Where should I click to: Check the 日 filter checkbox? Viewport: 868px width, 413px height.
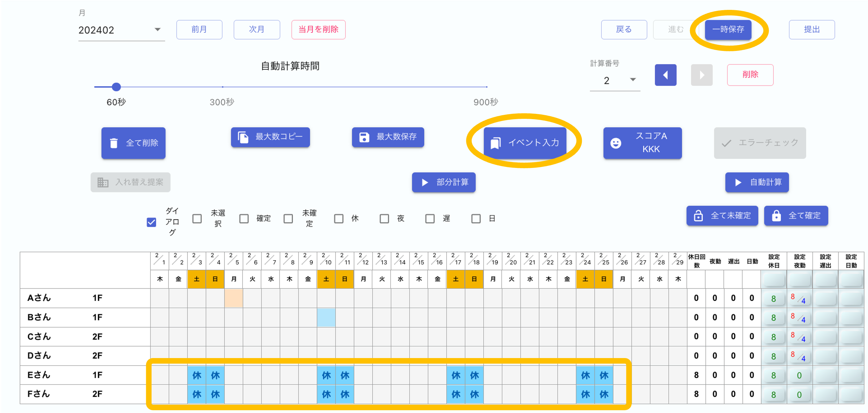(x=476, y=219)
